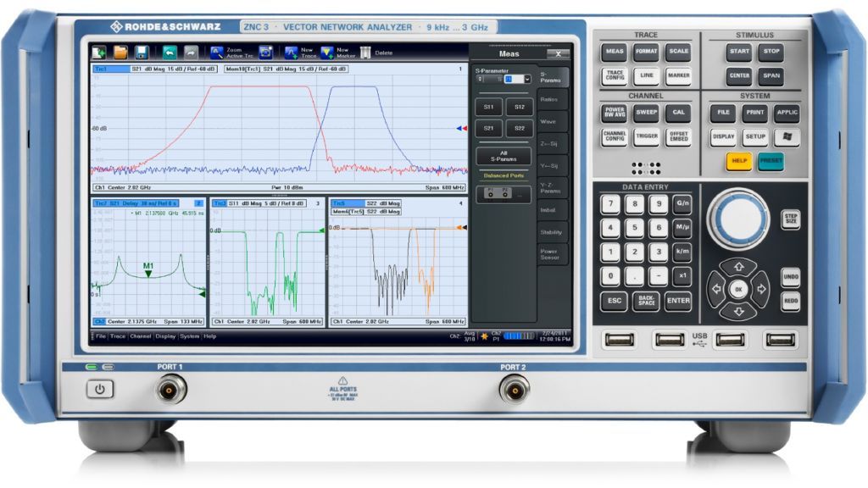Image resolution: width=868 pixels, height=488 pixels.
Task: Click the Open folder toolbar icon
Action: point(121,53)
